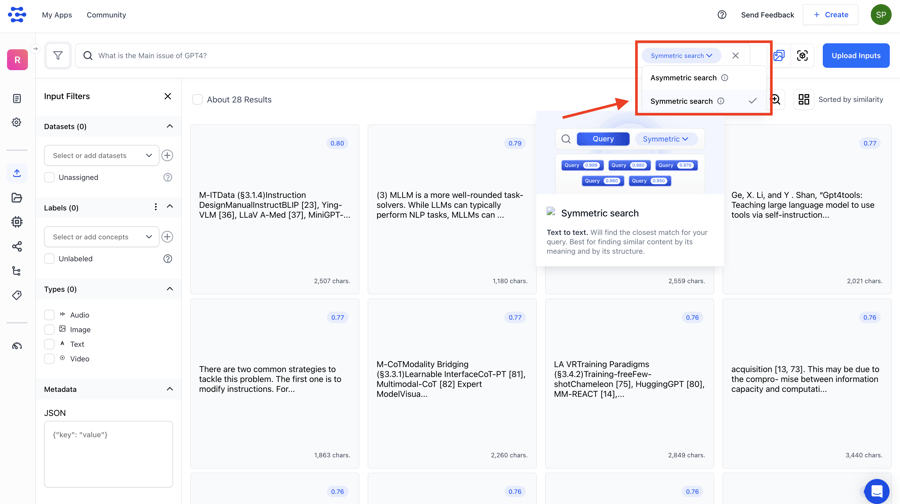Screen dimensions: 900x504
Task: Add a dataset with the plus icon
Action: click(x=167, y=156)
